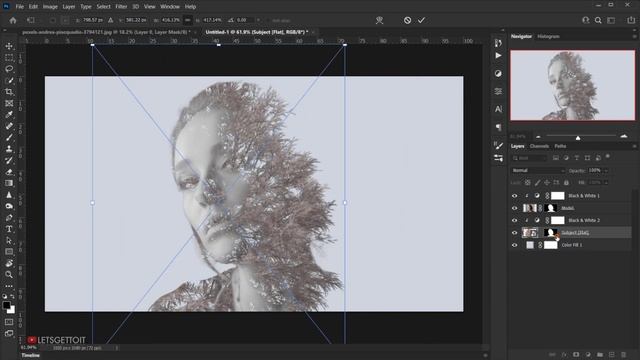Select the Zoom tool
The width and height of the screenshot is (640, 360).
(x=9, y=275)
